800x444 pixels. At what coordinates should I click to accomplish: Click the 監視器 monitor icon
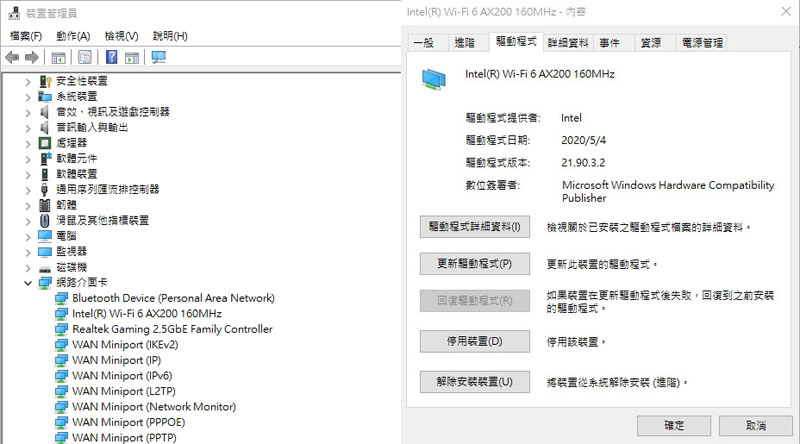[x=45, y=252]
